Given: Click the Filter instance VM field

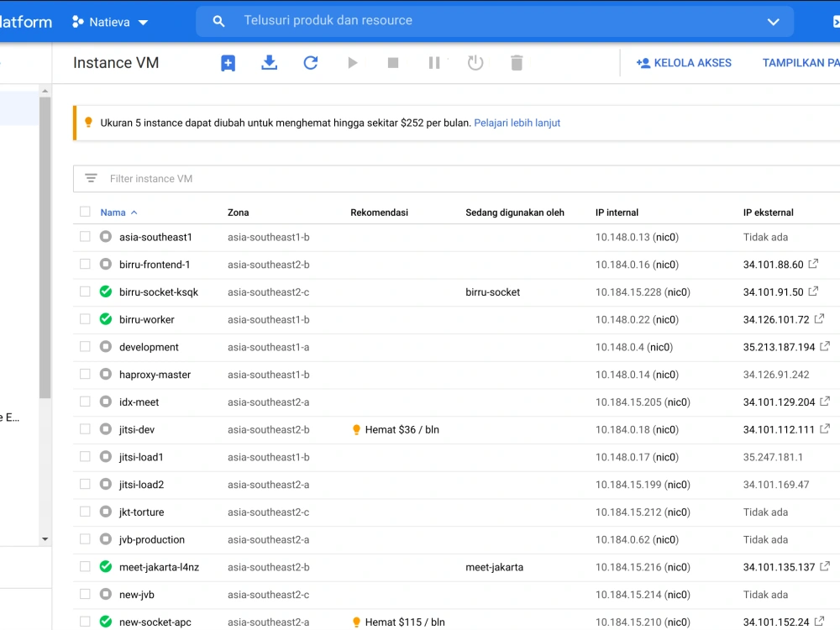Looking at the screenshot, I should [456, 178].
